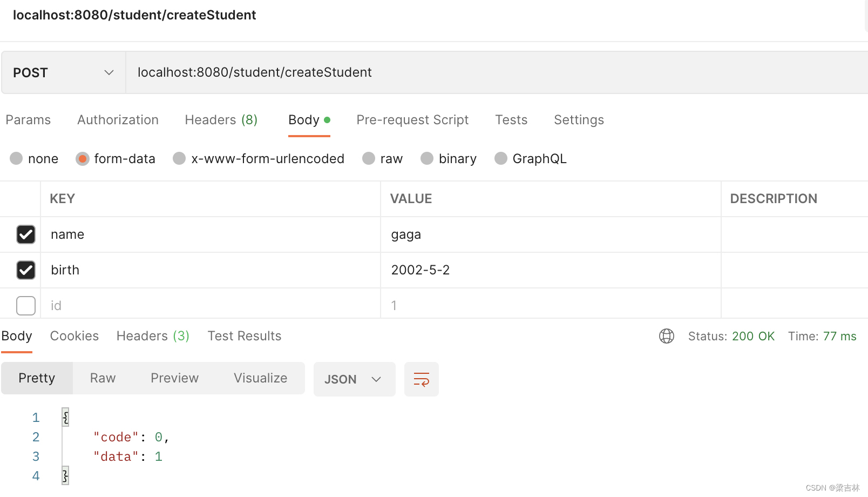Click line number 1 in response

click(x=36, y=418)
